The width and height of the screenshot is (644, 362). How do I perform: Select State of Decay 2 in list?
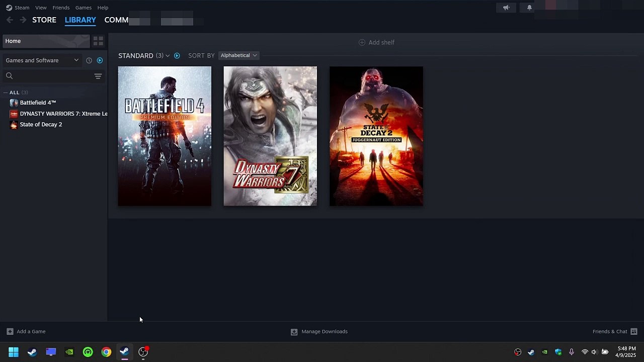click(41, 125)
